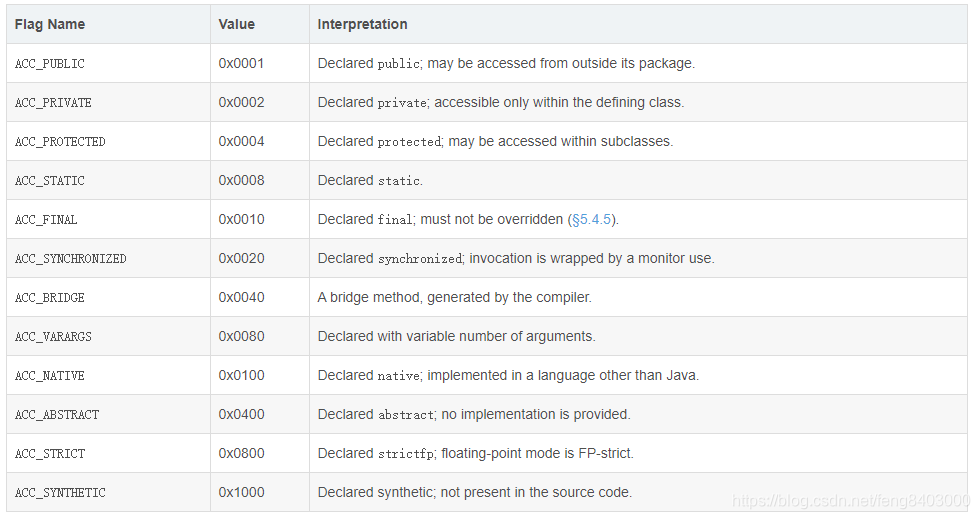980x519 pixels.
Task: Select the ACC_SYNTHETIC flag name cell
Action: [x=108, y=492]
